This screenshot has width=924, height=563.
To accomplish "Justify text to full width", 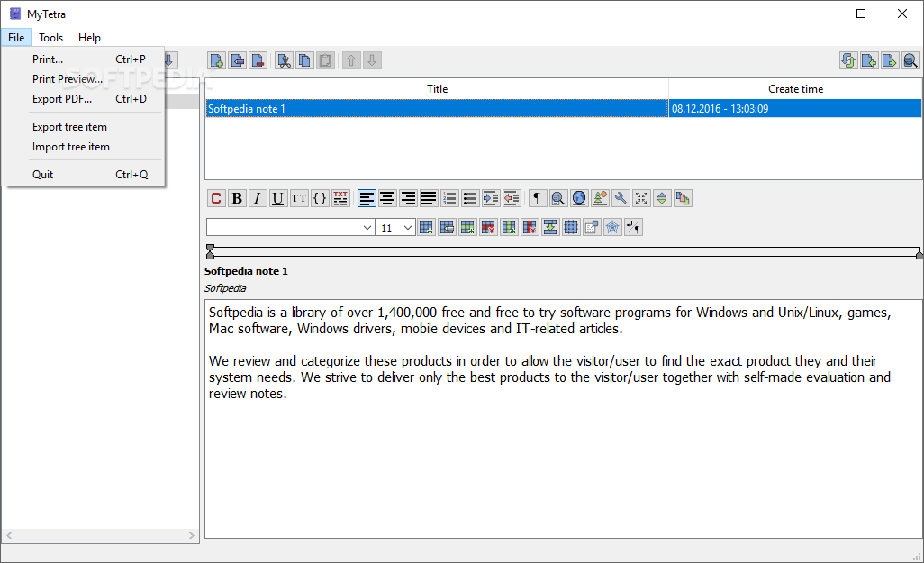I will (429, 198).
